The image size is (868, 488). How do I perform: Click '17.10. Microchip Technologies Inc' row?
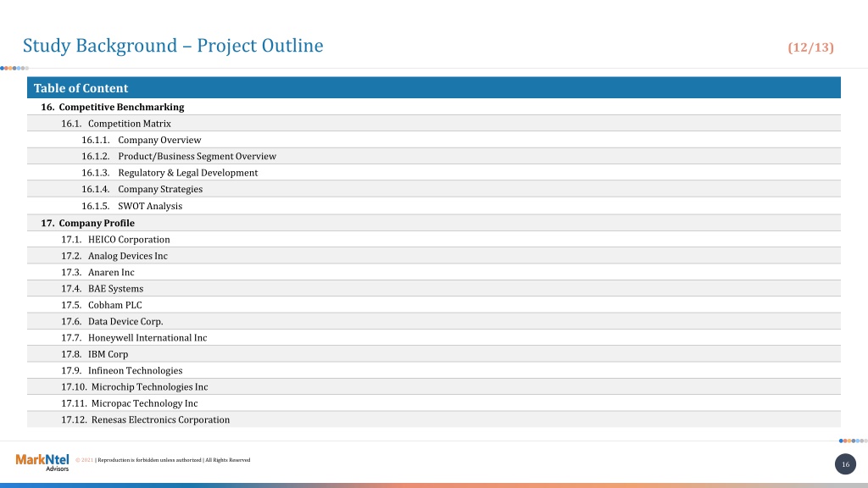[434, 386]
